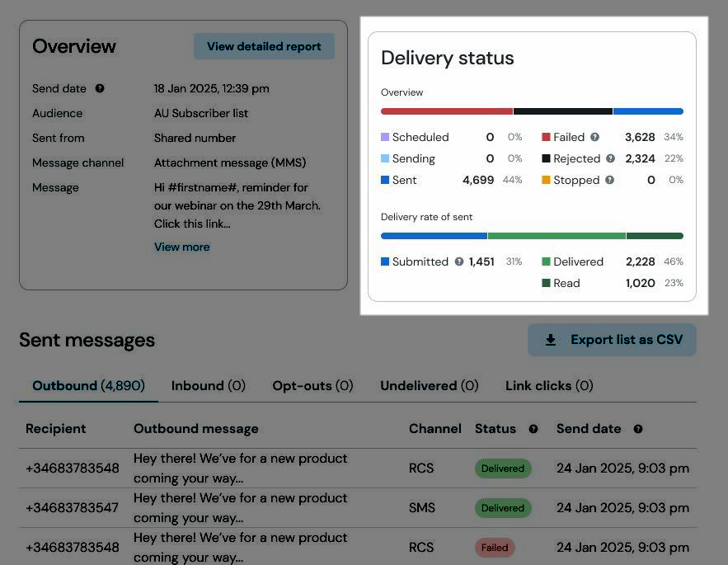Expand message with View more link
The image size is (728, 565).
182,247
